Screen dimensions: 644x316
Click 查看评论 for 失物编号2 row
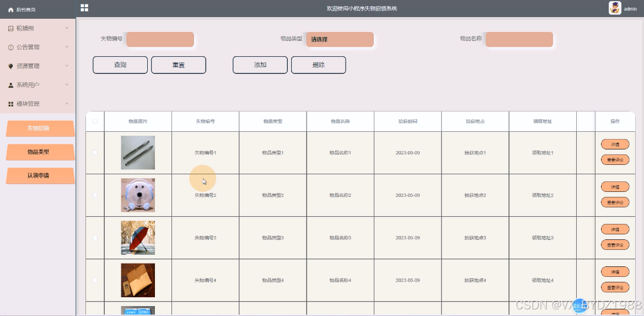(x=615, y=202)
